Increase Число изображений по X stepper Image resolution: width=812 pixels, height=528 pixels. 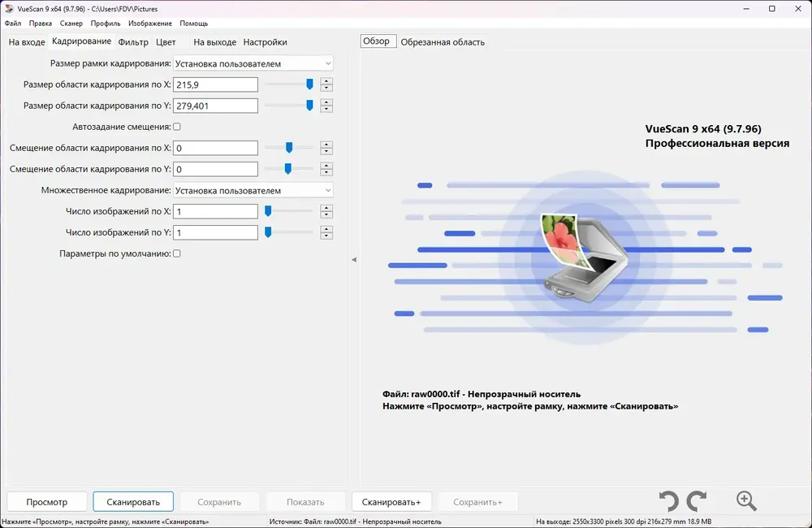tap(326, 208)
